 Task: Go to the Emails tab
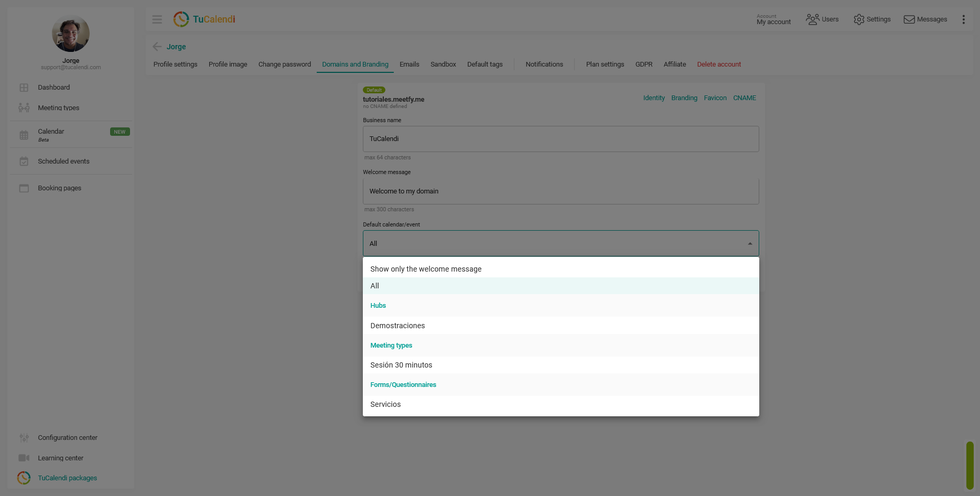(410, 64)
